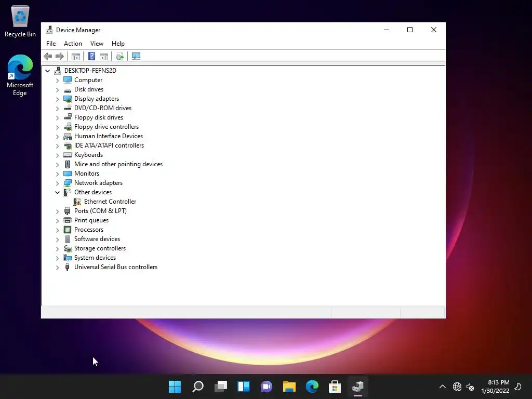532x399 pixels.
Task: Show hidden tray icons chevron
Action: coord(443,387)
